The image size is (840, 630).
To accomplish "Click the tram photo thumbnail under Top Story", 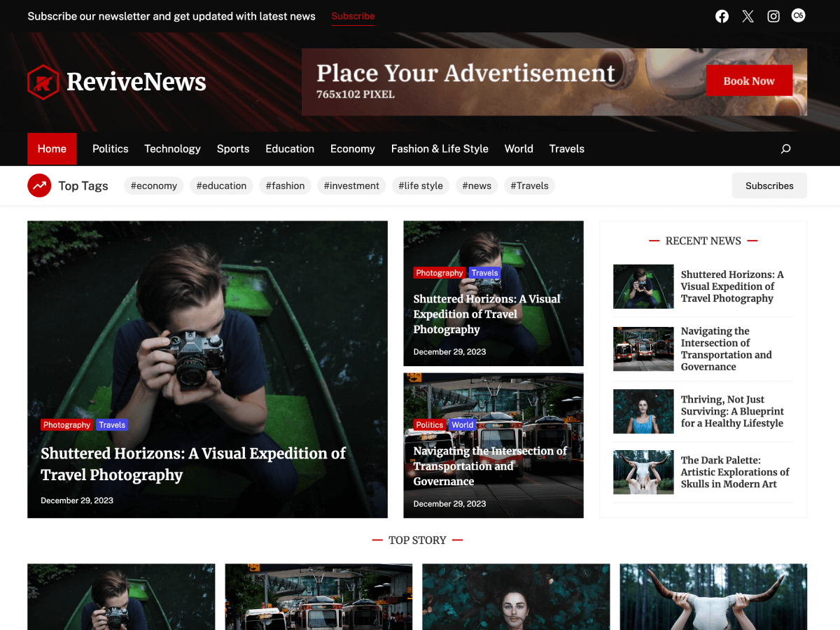I will pos(318,597).
